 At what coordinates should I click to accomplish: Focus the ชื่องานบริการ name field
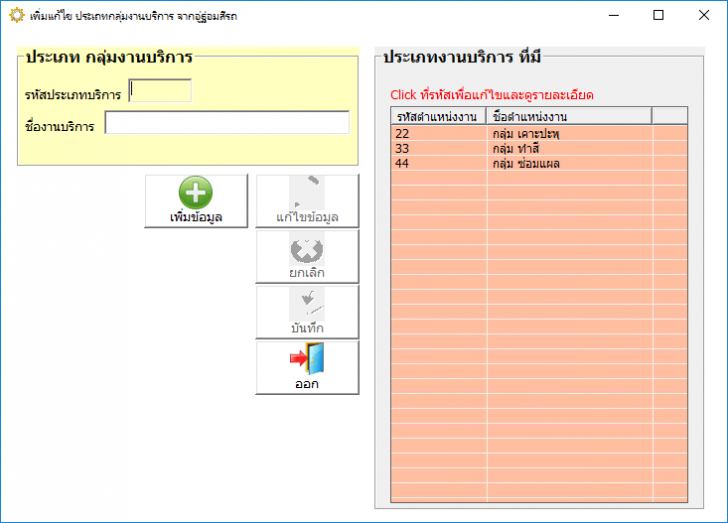pyautogui.click(x=227, y=122)
